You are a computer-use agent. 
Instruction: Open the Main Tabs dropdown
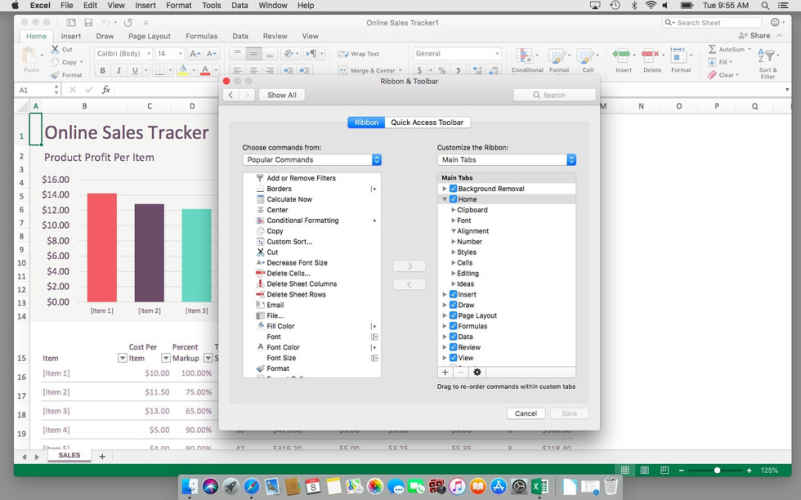507,160
